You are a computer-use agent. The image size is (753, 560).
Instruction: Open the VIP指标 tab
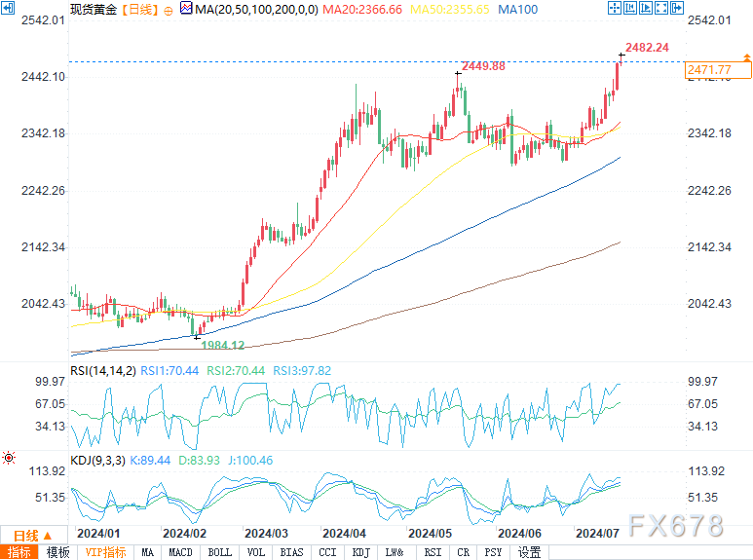(x=105, y=552)
